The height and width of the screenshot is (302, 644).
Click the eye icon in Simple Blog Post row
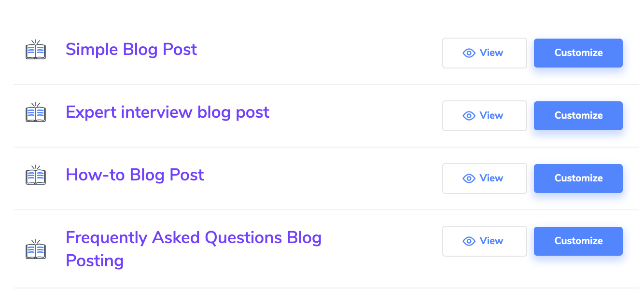coord(469,53)
